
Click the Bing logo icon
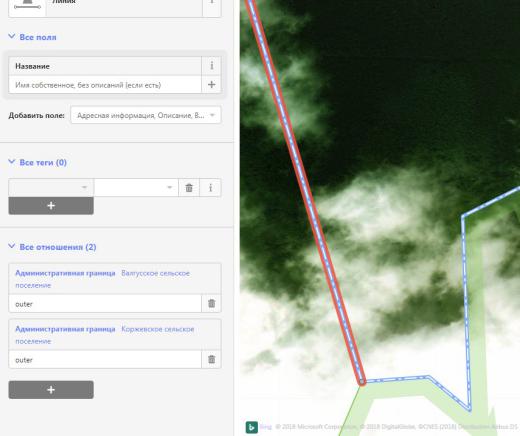pos(252,427)
